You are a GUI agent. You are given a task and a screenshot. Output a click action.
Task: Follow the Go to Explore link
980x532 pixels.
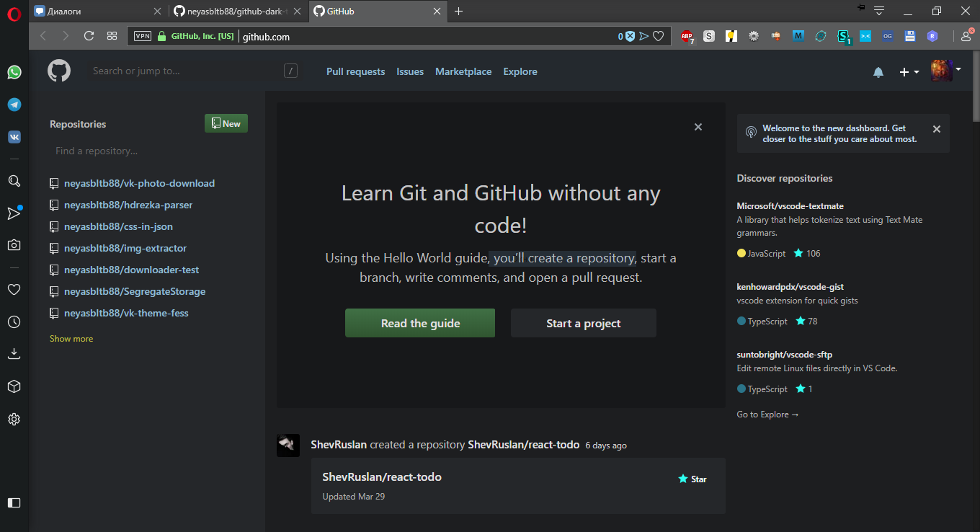[x=767, y=414]
